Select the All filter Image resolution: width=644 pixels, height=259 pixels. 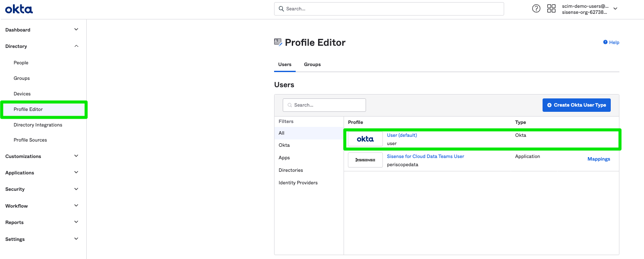tap(309, 133)
